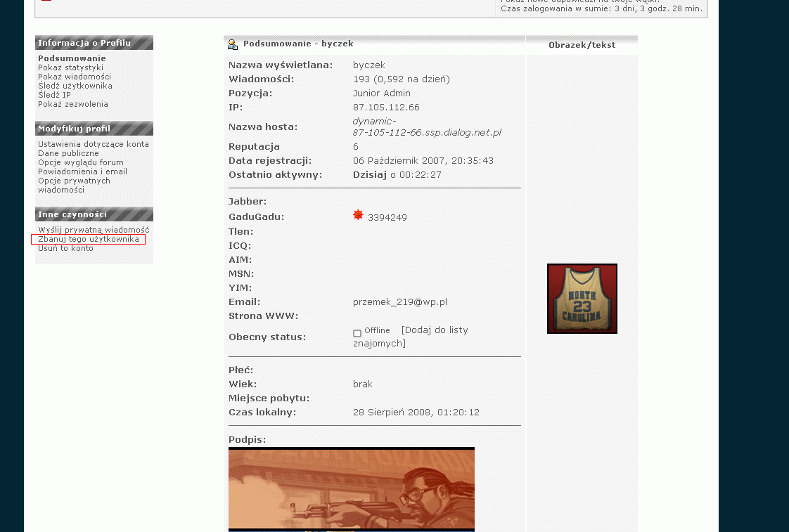
Task: Click Śledź IP link
Action: click(54, 95)
